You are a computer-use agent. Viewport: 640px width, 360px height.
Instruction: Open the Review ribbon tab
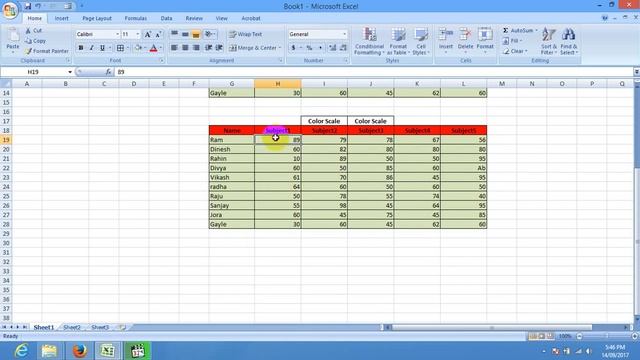(x=194, y=18)
